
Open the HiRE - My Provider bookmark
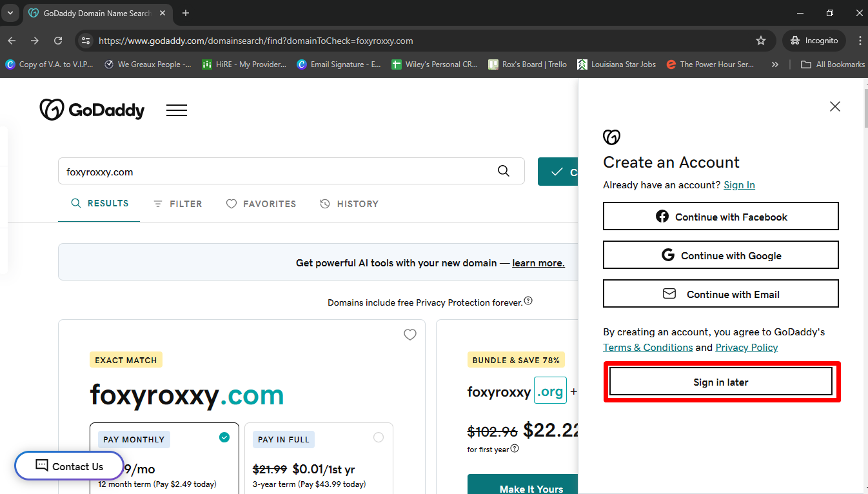click(x=244, y=64)
